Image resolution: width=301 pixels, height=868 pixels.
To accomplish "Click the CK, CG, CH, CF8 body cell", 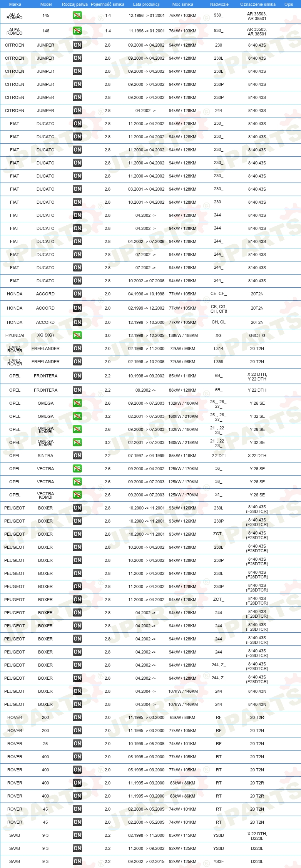I will click(219, 309).
